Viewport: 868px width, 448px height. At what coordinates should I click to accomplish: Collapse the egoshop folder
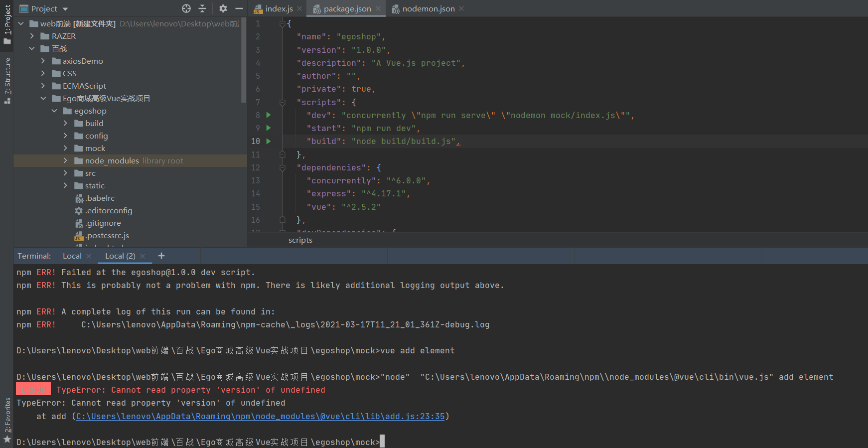coord(54,111)
